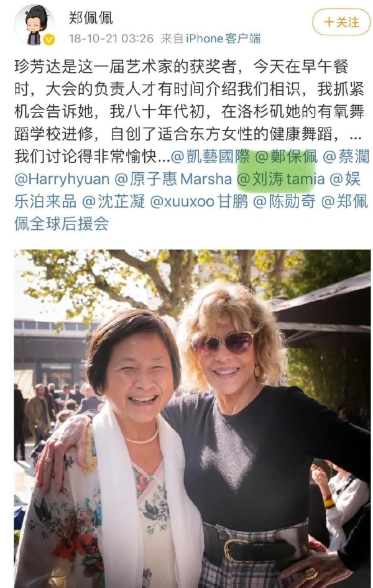Image resolution: width=373 pixels, height=588 pixels.
Task: Open the @xuuxoo甘鹏 mention
Action: pyautogui.click(x=199, y=201)
